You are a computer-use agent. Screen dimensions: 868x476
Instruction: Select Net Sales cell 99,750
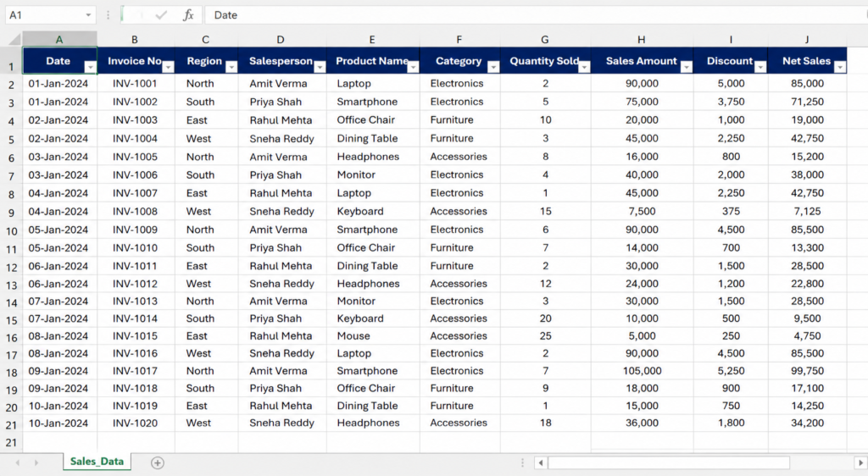(x=807, y=370)
